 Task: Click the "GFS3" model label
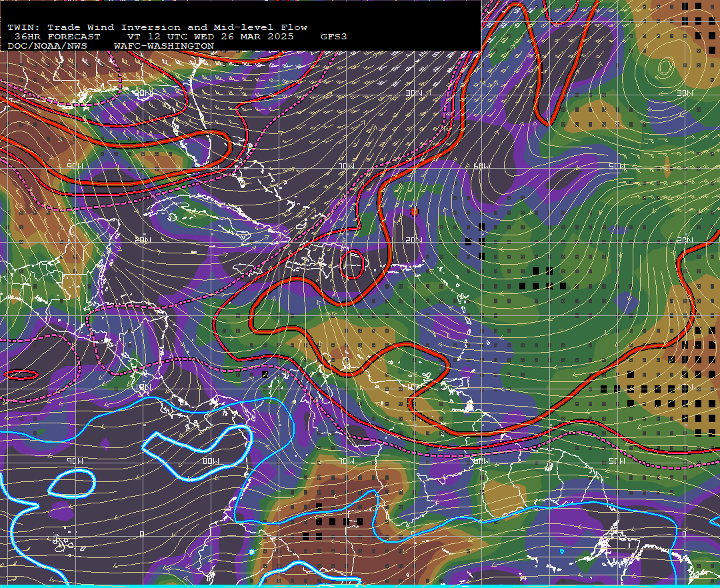point(333,37)
